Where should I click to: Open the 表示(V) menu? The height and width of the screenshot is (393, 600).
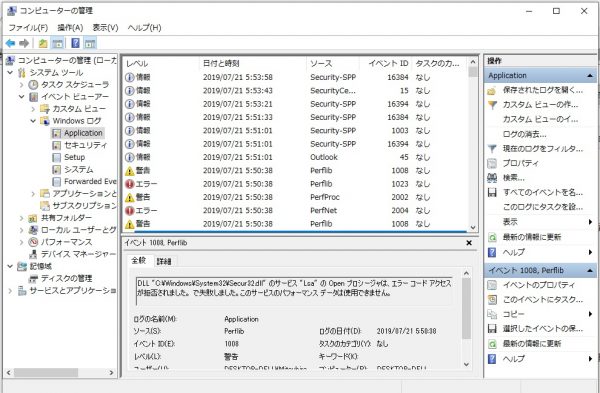(x=105, y=28)
